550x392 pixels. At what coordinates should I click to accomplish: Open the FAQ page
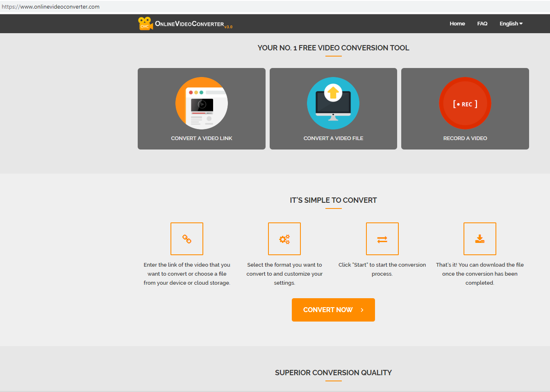(x=482, y=23)
